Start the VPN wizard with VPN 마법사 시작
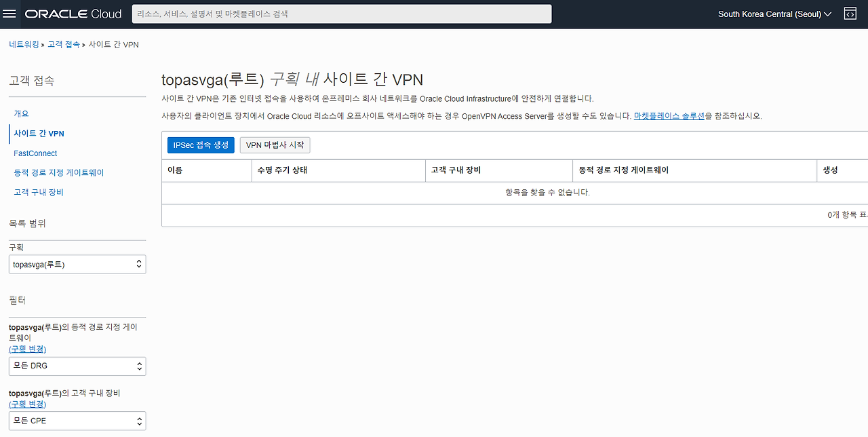The height and width of the screenshot is (437, 868). [x=274, y=145]
